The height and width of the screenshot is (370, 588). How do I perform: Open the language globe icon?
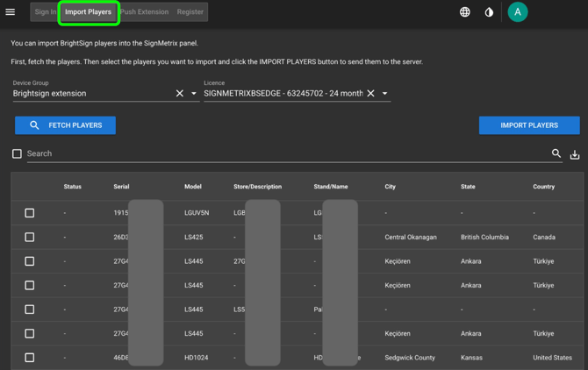pos(464,12)
